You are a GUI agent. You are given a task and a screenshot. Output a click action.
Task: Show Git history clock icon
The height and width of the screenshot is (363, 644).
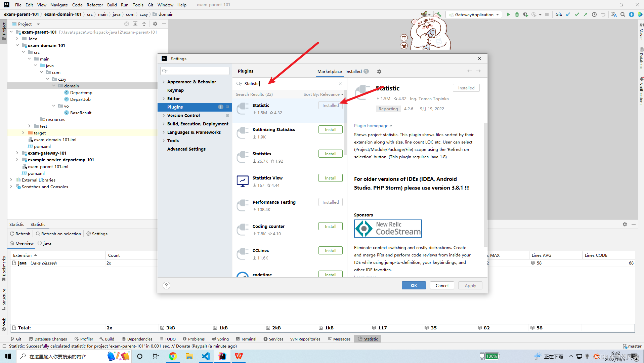click(594, 14)
